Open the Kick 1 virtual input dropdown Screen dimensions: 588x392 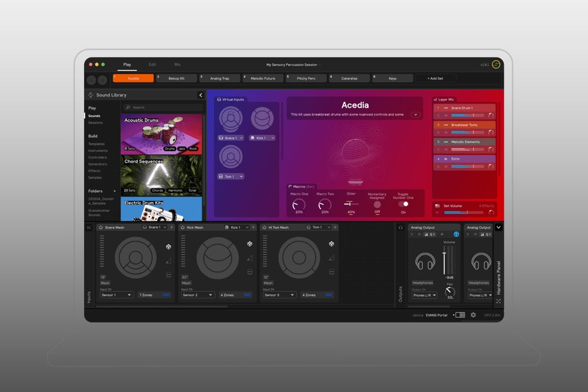(262, 138)
